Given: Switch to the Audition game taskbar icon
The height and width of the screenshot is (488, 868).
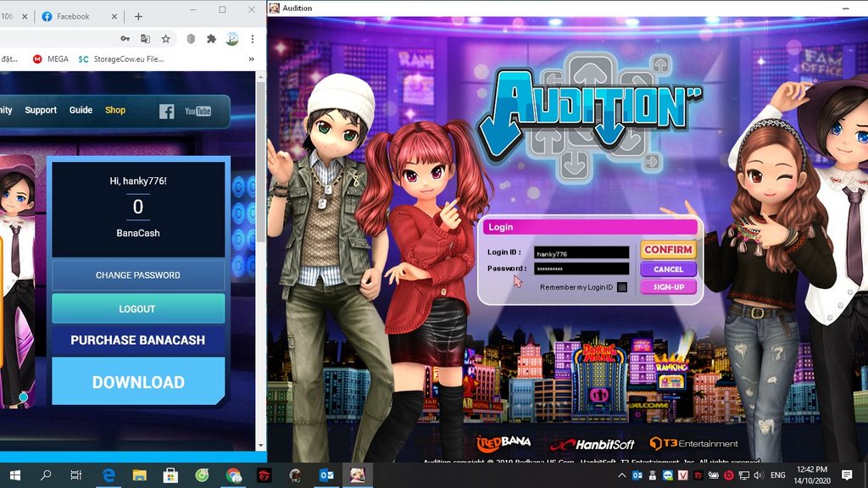Looking at the screenshot, I should [x=358, y=474].
